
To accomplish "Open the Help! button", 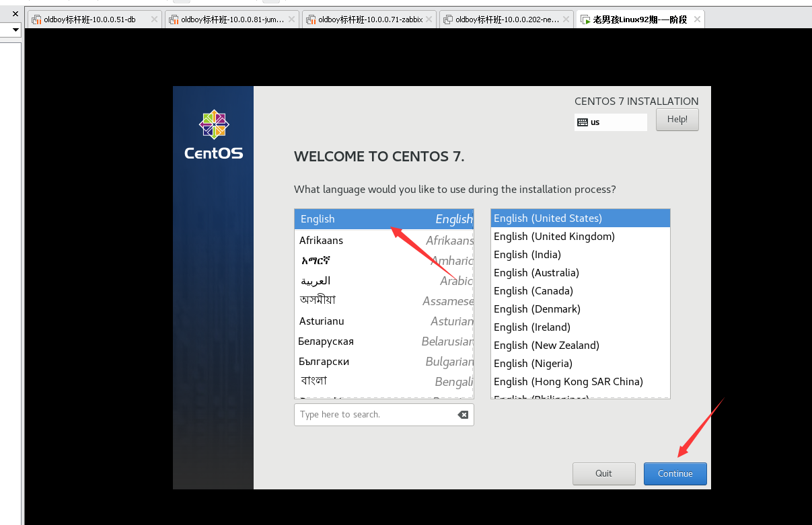I will [677, 120].
